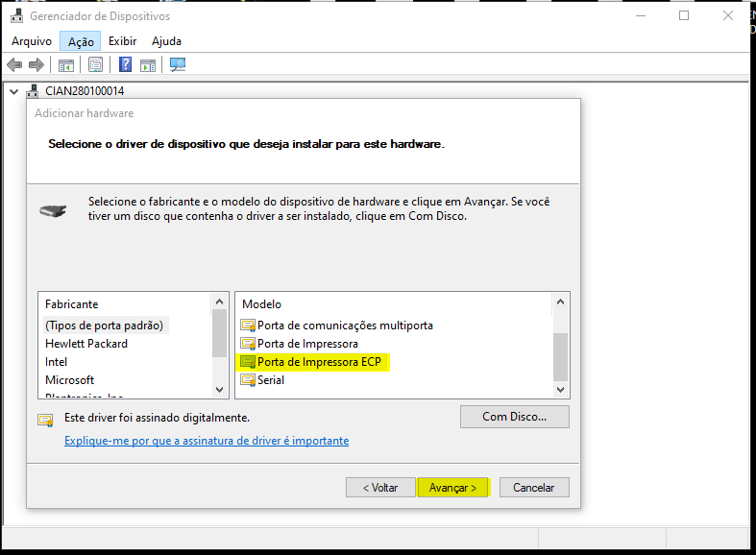Collapse the CIAN280100014 tree node

14,91
